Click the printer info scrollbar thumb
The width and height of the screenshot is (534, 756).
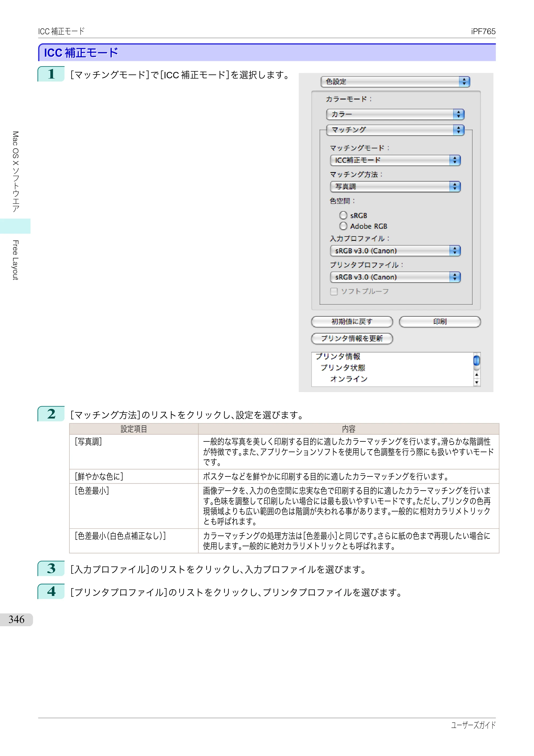(476, 360)
